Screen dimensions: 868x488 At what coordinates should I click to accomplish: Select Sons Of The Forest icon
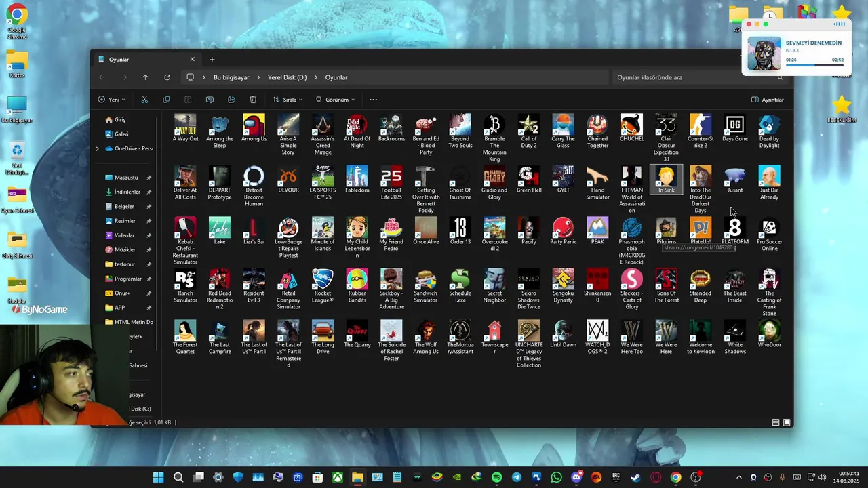pyautogui.click(x=667, y=286)
